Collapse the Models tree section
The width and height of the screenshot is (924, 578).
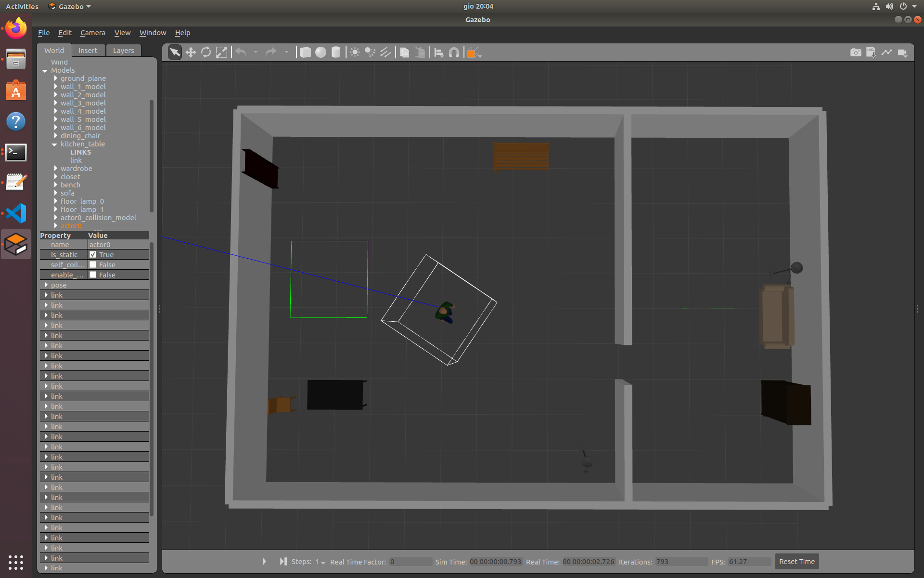[x=45, y=70]
